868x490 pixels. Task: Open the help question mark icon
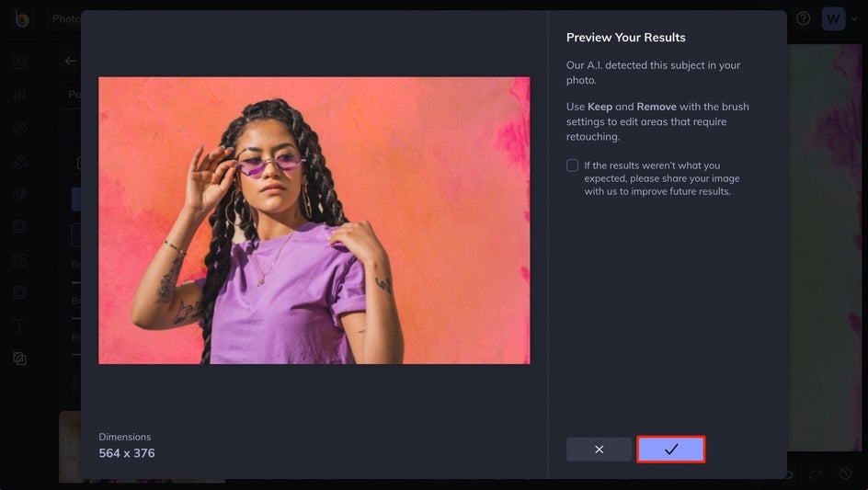tap(804, 18)
